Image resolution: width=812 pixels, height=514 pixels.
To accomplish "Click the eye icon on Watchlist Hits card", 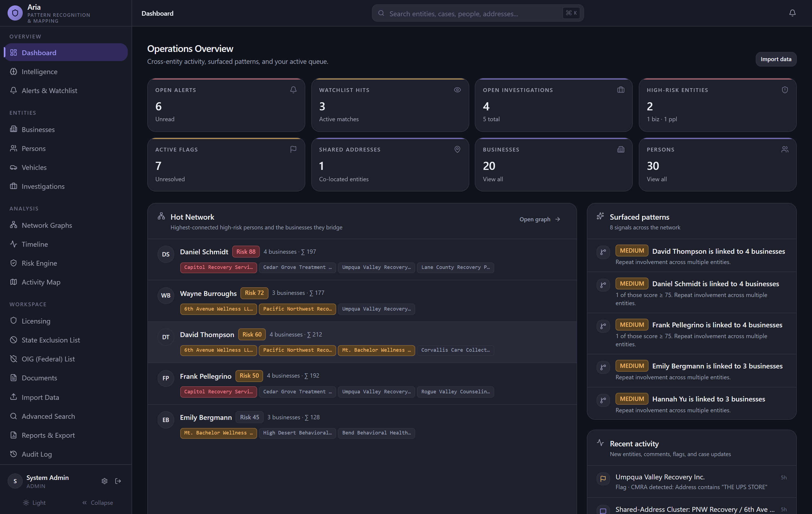I will tap(457, 90).
